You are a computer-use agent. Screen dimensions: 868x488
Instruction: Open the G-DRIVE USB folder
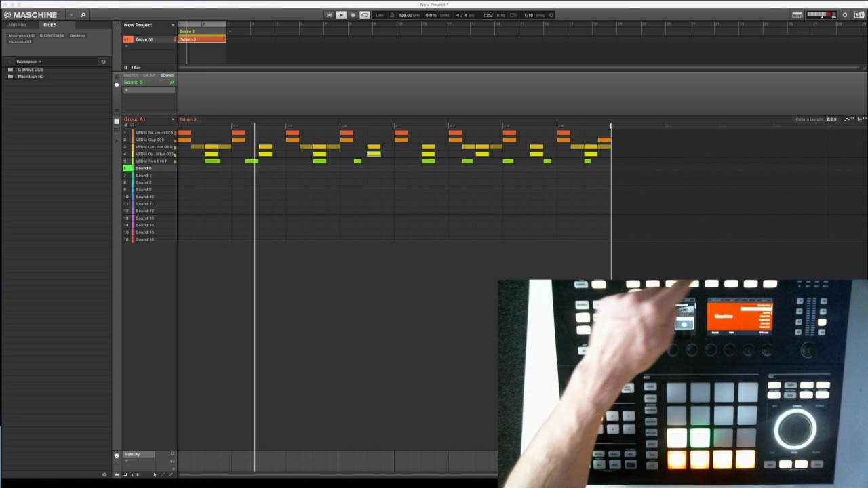[30, 70]
